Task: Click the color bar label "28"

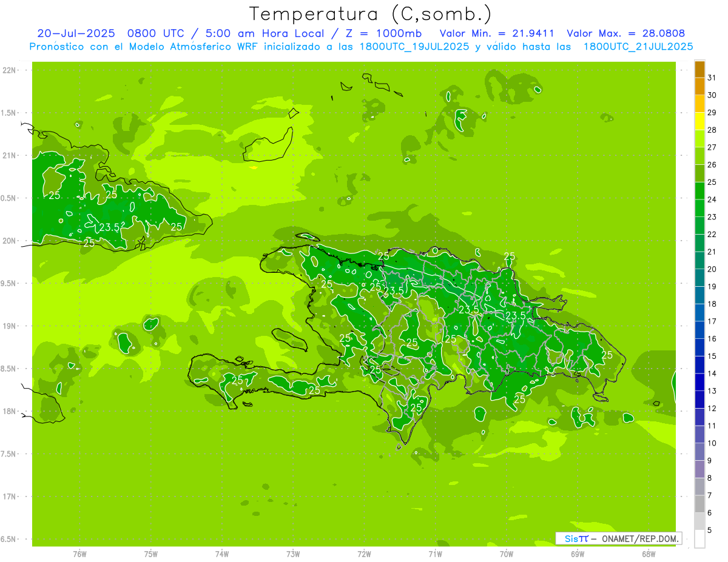Action: (x=712, y=130)
